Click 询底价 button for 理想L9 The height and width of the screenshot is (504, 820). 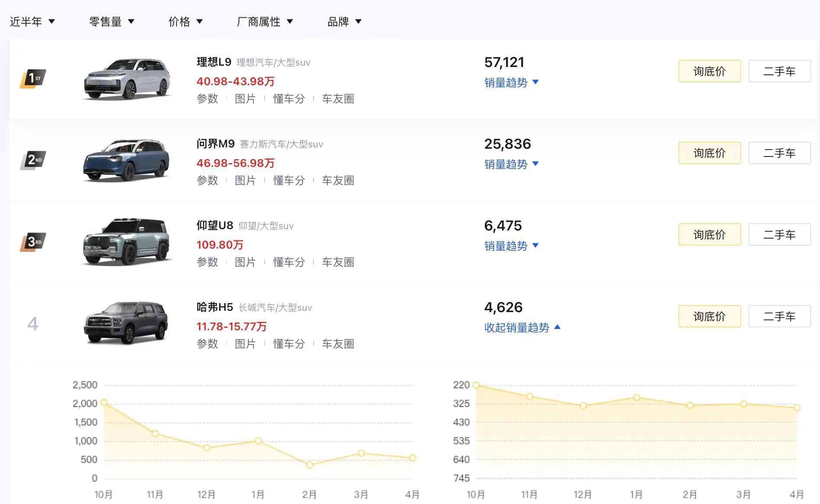(x=709, y=71)
